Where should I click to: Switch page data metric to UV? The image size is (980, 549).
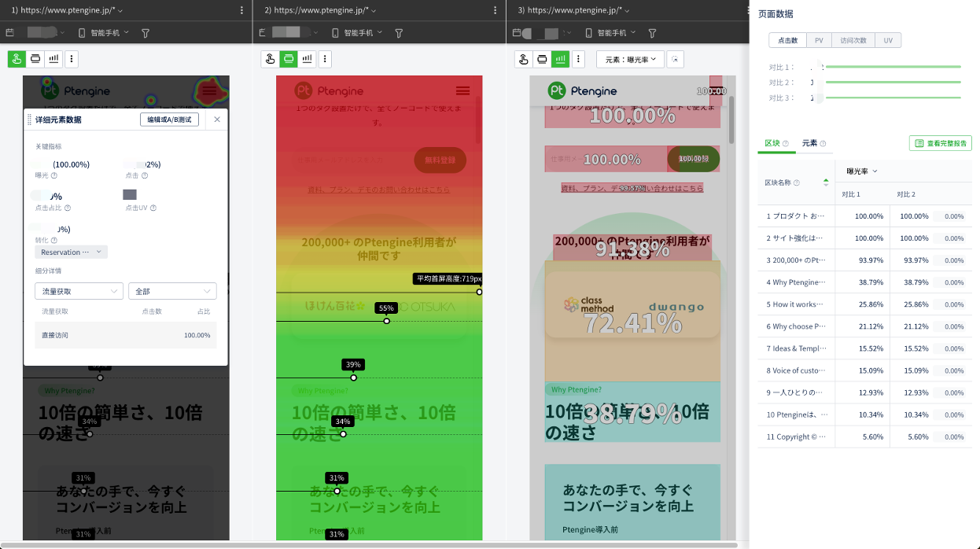coord(888,40)
